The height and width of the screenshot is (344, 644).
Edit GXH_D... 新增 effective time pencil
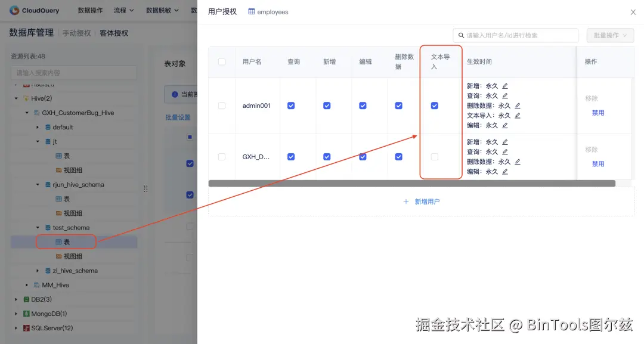coord(505,142)
